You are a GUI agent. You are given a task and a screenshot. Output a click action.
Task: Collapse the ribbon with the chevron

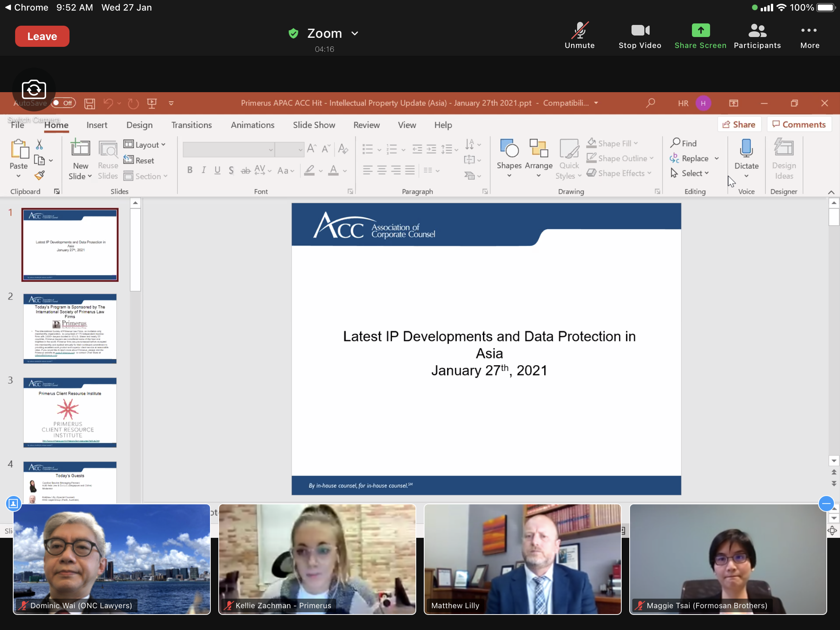click(x=831, y=192)
